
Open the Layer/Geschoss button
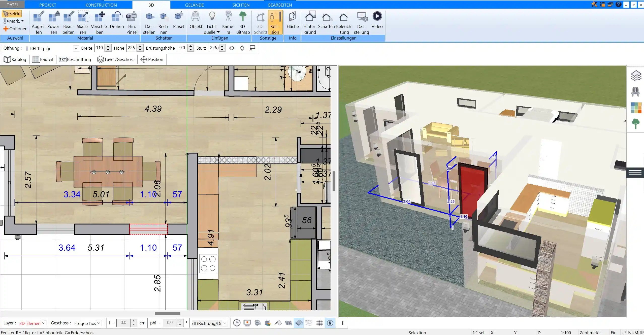(x=116, y=59)
